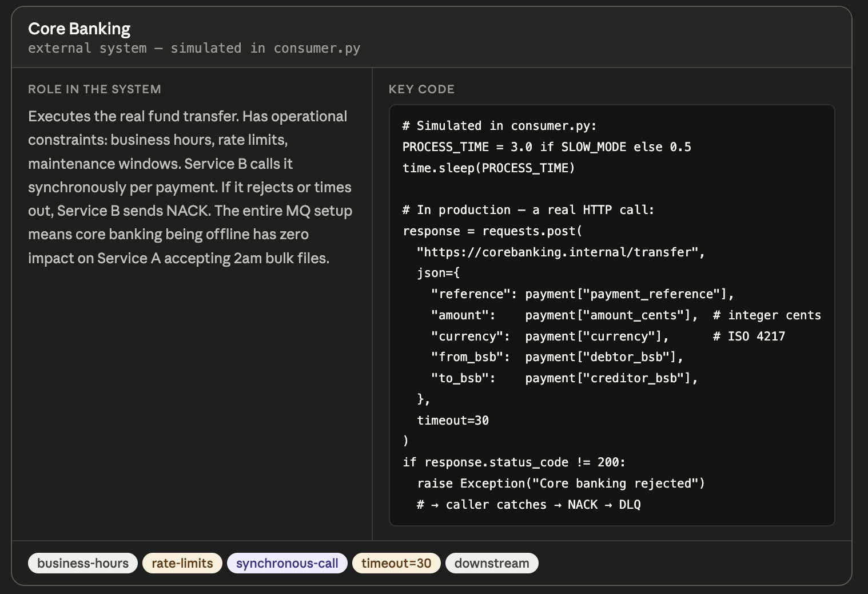Screen dimensions: 868x594
Task: Click the 'response = requests.post(' line
Action: 492,231
